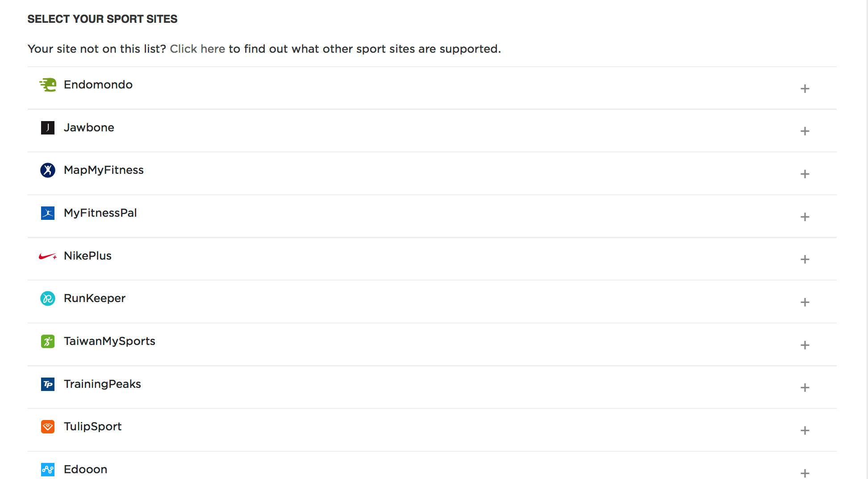The image size is (868, 479).
Task: Expand the RunKeeper plus sign
Action: point(805,302)
